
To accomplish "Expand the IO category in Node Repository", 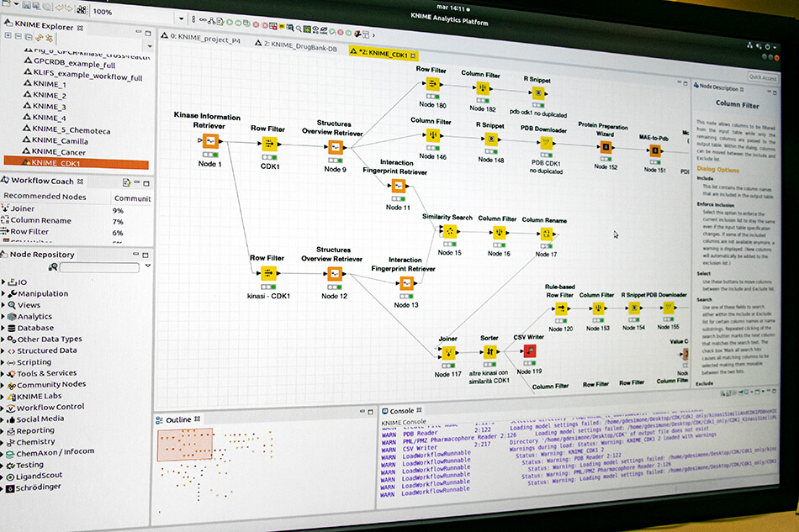I will tap(3, 282).
